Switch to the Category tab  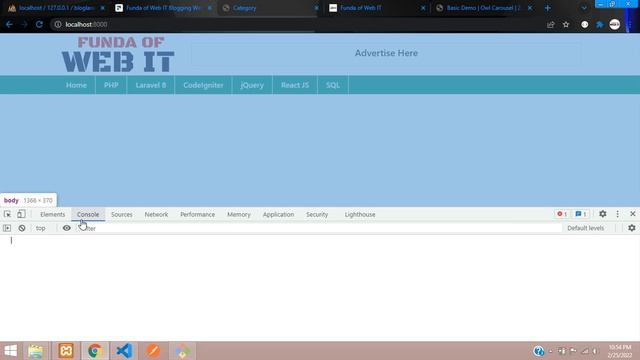coord(270,8)
